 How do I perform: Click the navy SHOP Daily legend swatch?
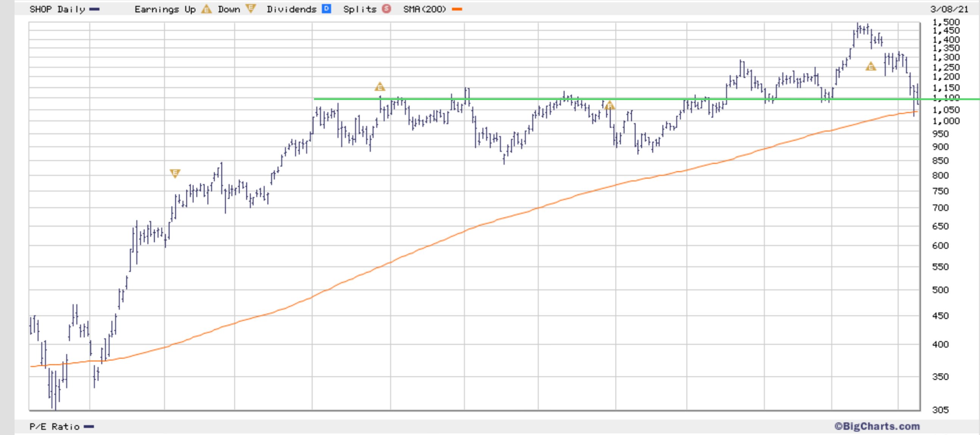pyautogui.click(x=94, y=9)
